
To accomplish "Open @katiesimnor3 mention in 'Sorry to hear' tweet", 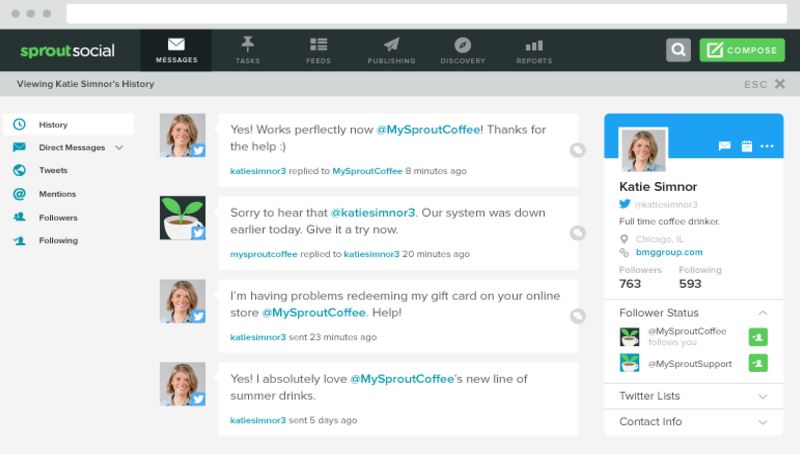I will click(373, 213).
